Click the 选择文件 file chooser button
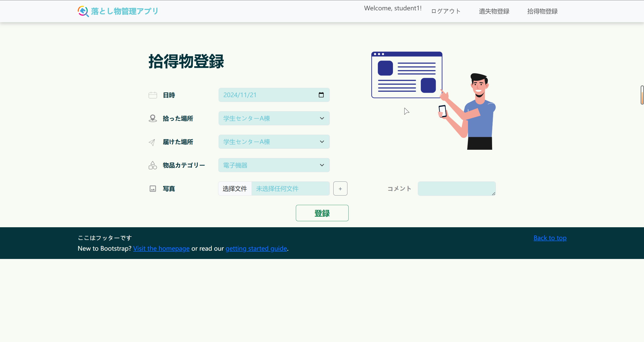Viewport: 644px width, 342px height. pyautogui.click(x=235, y=188)
